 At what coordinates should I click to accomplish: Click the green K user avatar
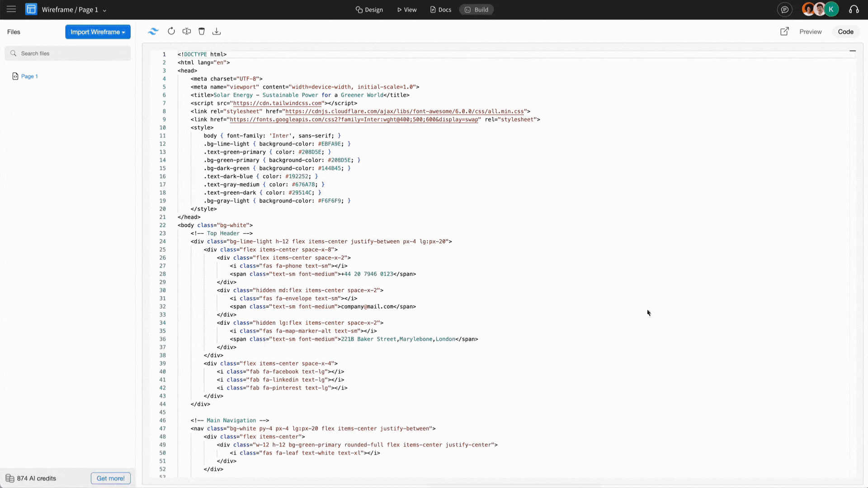(831, 9)
